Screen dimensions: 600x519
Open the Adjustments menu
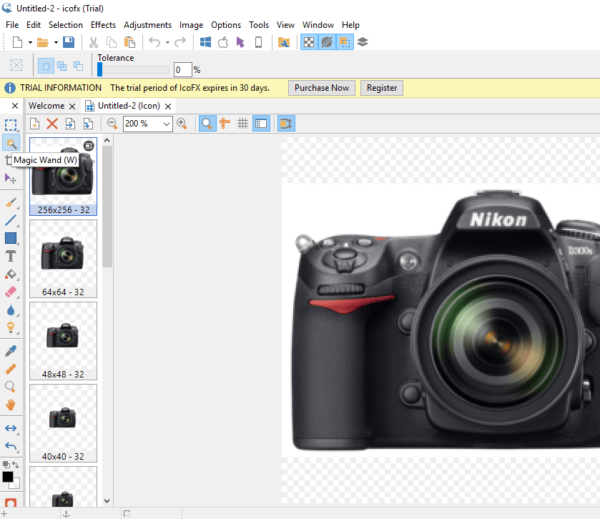147,25
